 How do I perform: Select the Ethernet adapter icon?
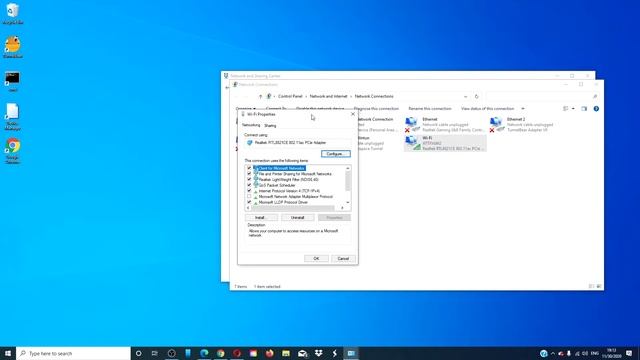click(x=411, y=124)
